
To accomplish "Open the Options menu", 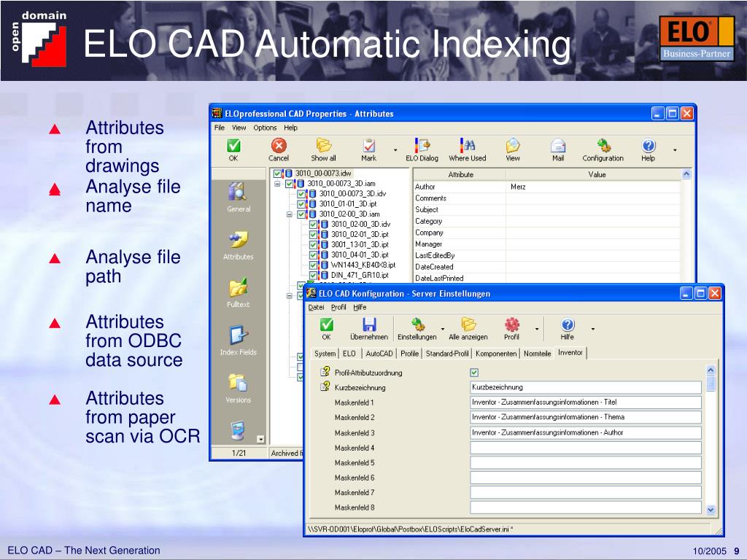I will [265, 128].
